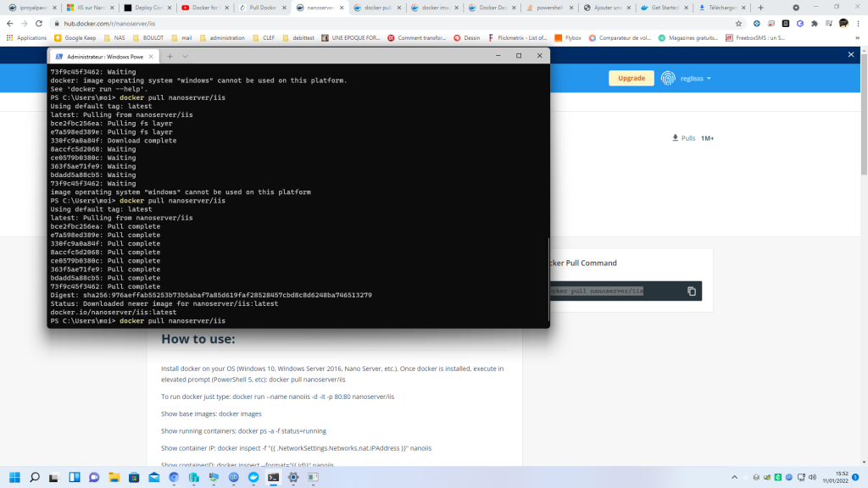The image size is (868, 488).
Task: Open taskbar Search magnifier icon
Action: [35, 477]
